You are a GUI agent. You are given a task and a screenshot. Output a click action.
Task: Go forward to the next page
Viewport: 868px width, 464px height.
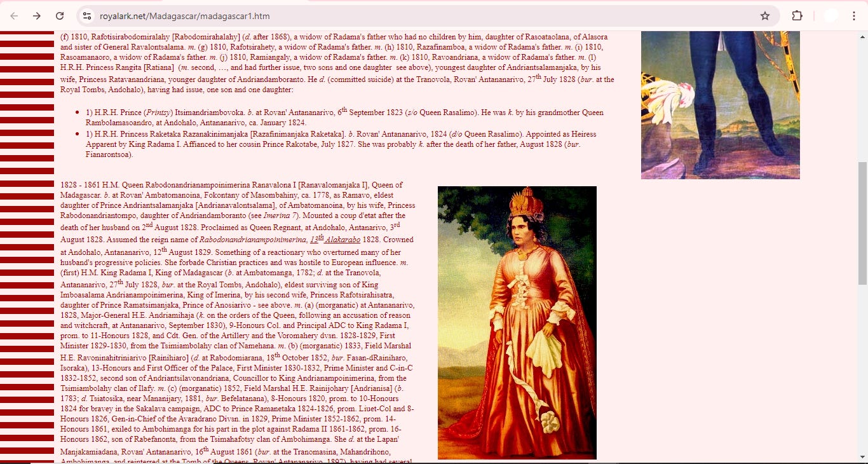coord(37,16)
